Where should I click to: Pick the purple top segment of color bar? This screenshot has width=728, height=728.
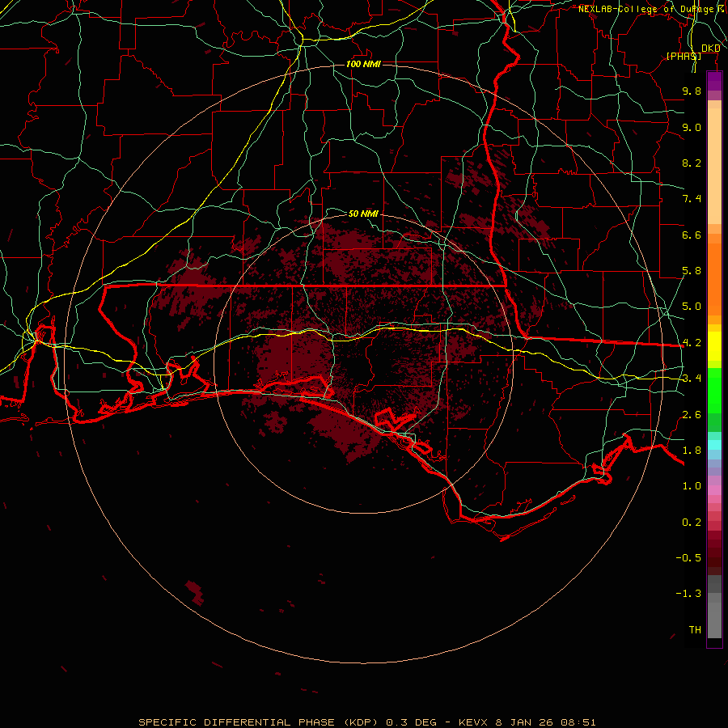pos(714,81)
